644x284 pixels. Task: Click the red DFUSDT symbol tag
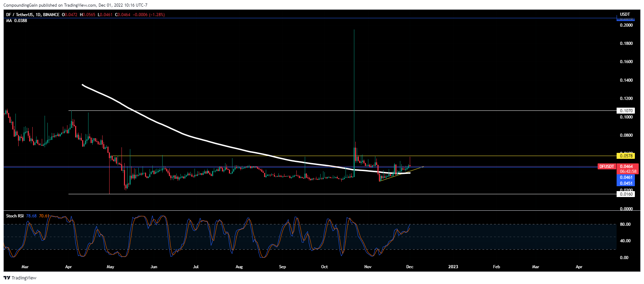coord(607,167)
